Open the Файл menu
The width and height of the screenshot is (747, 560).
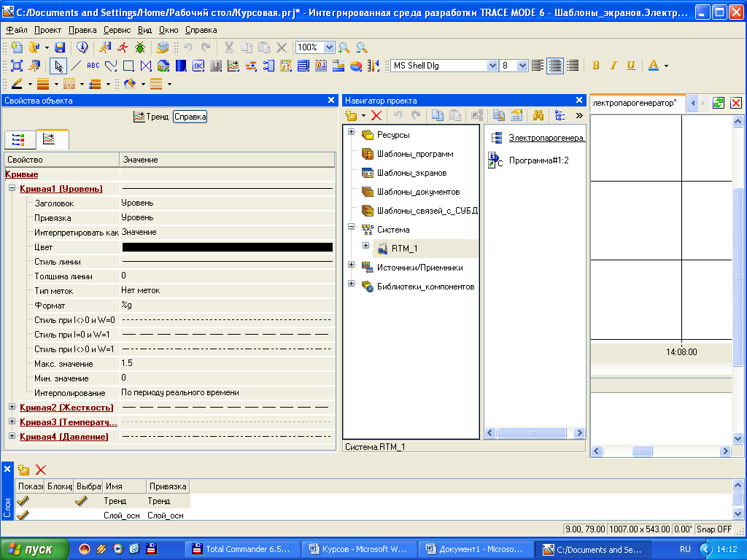pyautogui.click(x=17, y=30)
